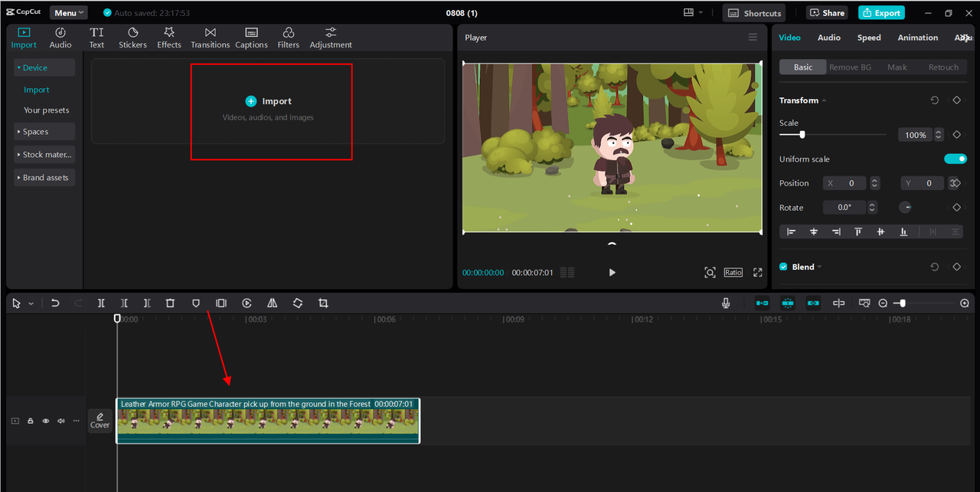Open the layout dropdown in title bar

point(694,13)
